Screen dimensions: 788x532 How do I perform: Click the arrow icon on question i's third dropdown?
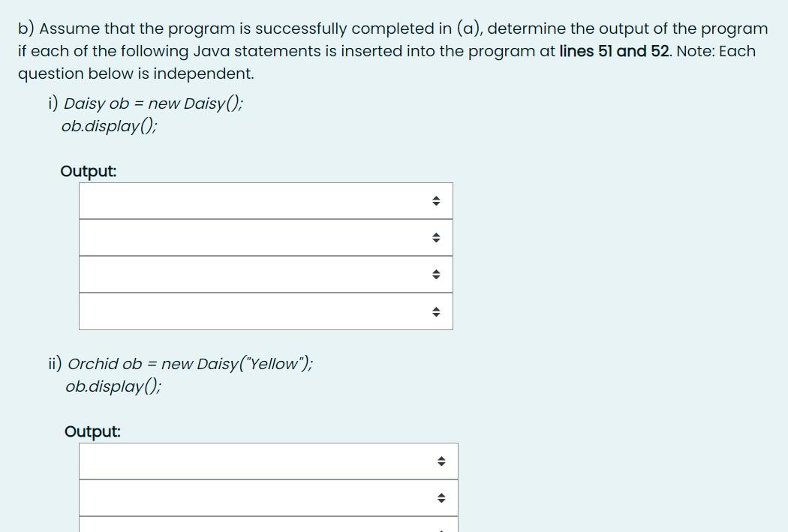(436, 274)
